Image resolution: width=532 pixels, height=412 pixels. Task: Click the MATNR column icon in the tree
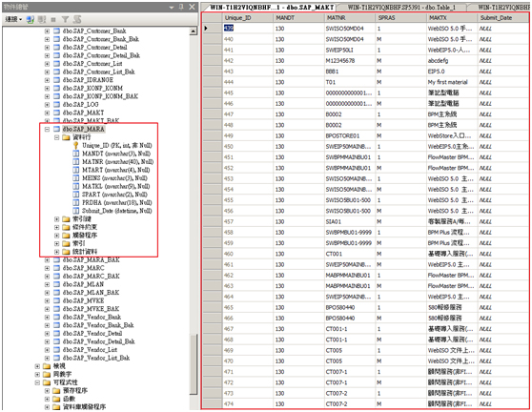click(76, 162)
